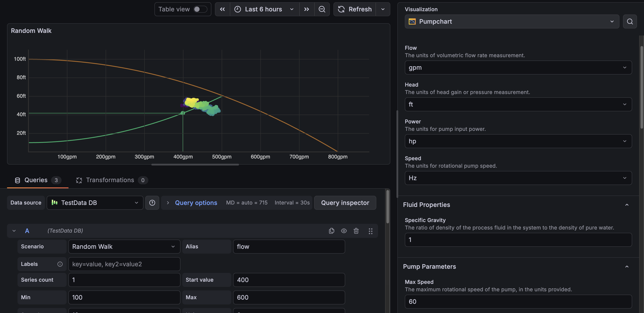The width and height of the screenshot is (644, 313).
Task: Click the Pumpchart visualization icon
Action: click(412, 21)
